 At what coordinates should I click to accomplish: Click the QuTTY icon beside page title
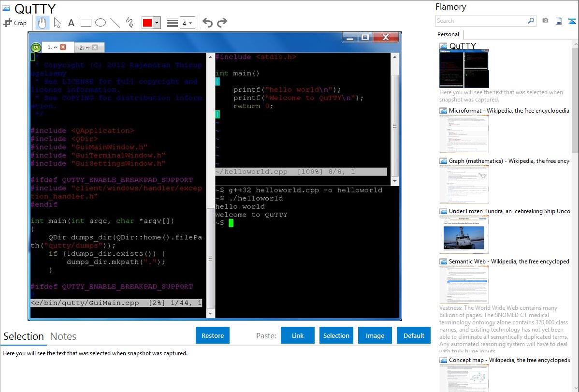[x=6, y=8]
